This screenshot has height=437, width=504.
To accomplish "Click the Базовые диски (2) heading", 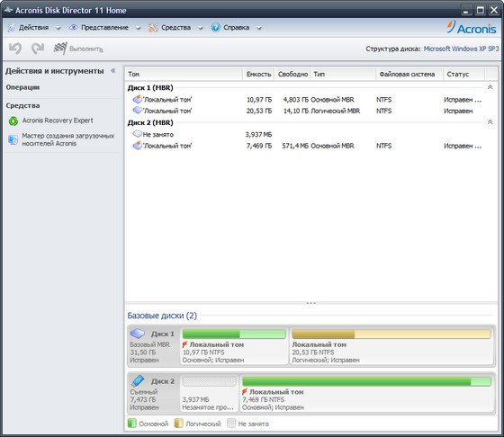I will point(162,316).
